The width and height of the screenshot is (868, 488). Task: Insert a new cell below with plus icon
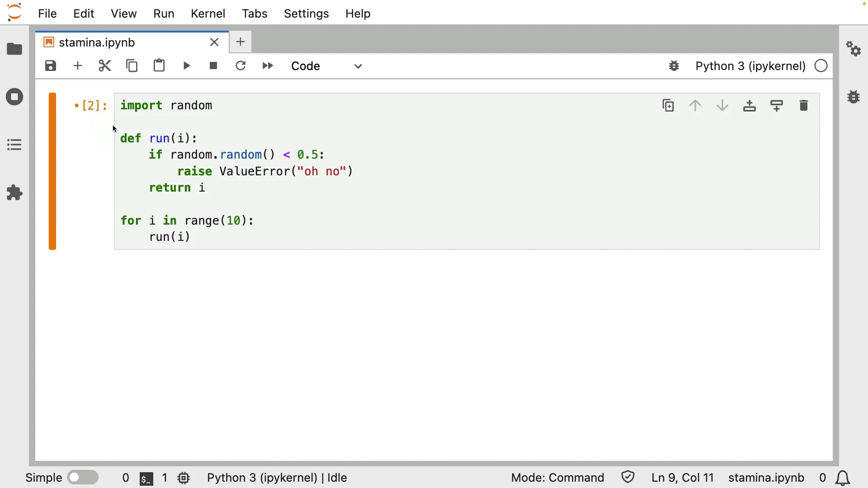coord(78,66)
